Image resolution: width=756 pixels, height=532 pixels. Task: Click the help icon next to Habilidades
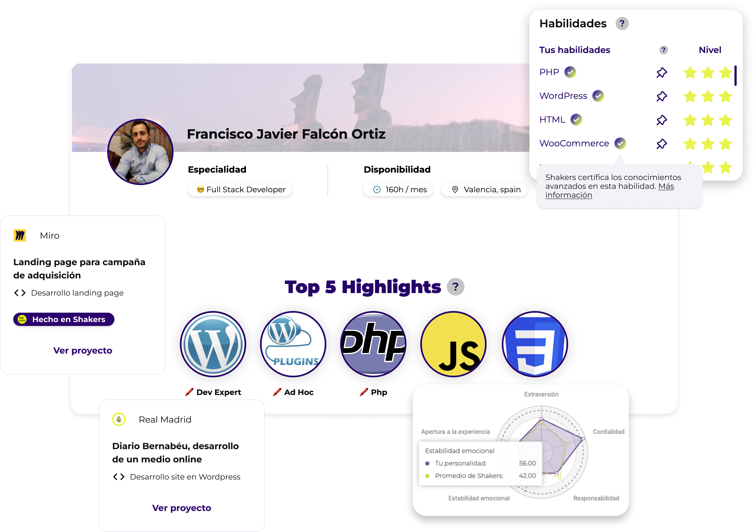click(x=622, y=24)
